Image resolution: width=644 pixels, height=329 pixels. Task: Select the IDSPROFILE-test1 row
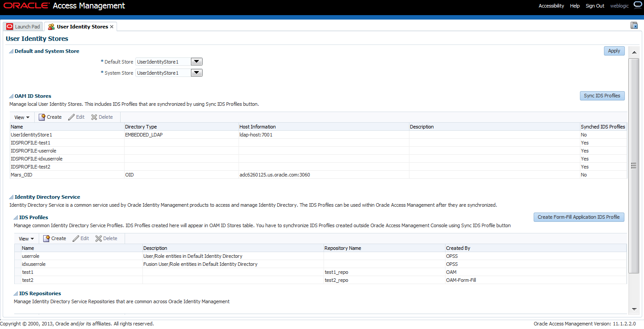point(318,143)
